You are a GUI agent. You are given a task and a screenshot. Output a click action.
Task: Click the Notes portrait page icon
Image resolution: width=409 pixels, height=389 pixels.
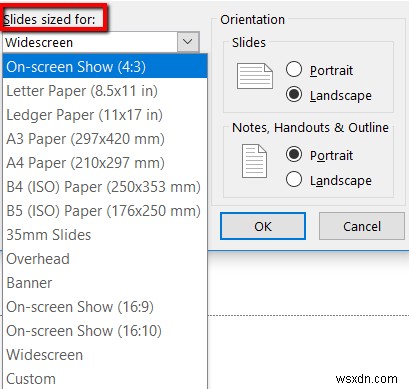tap(254, 161)
